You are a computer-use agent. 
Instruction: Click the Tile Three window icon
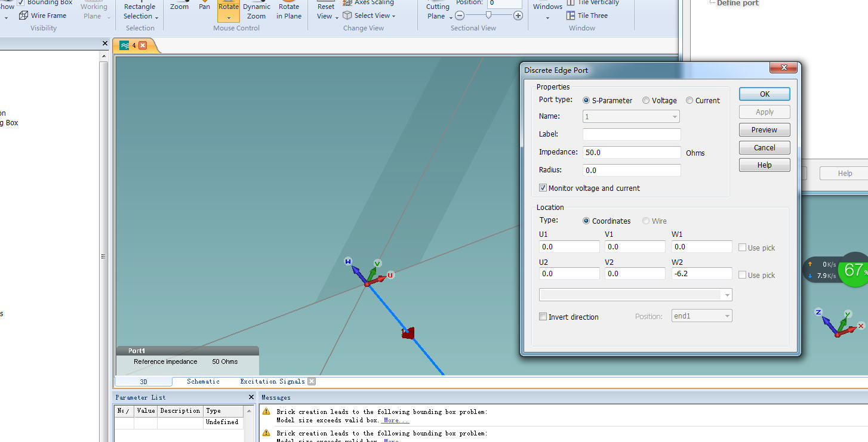pos(571,16)
